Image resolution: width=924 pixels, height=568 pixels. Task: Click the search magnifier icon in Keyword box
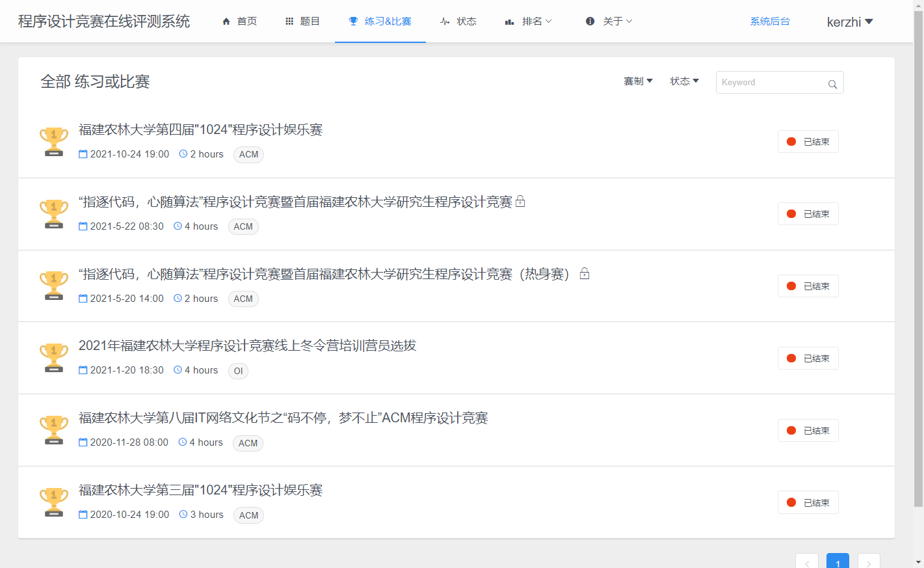pos(832,84)
